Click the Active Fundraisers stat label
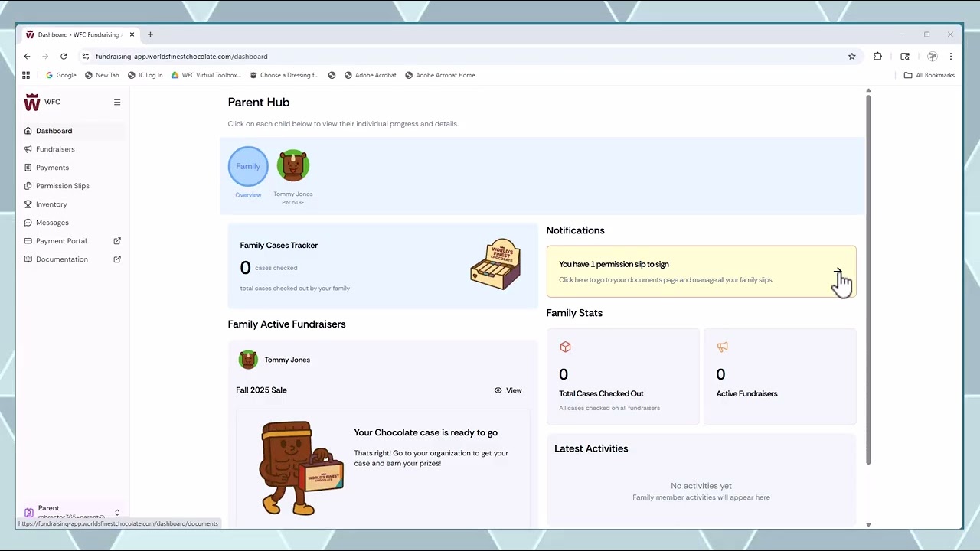 click(746, 394)
